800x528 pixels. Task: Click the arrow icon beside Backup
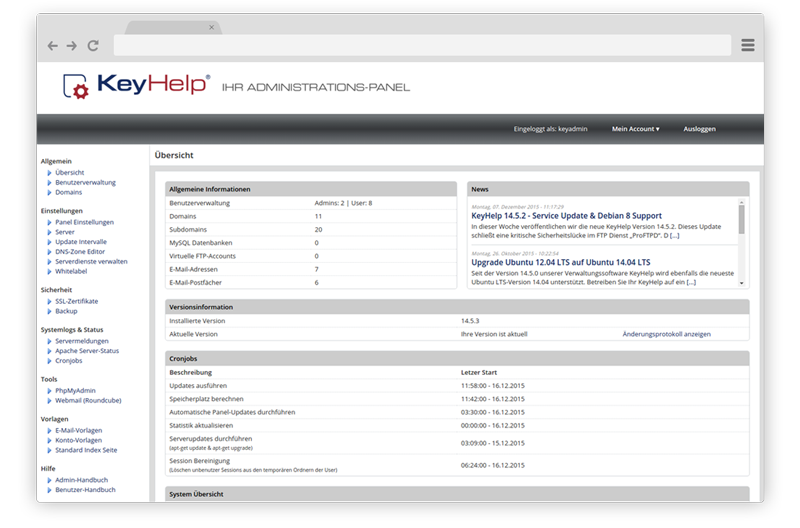click(x=49, y=311)
